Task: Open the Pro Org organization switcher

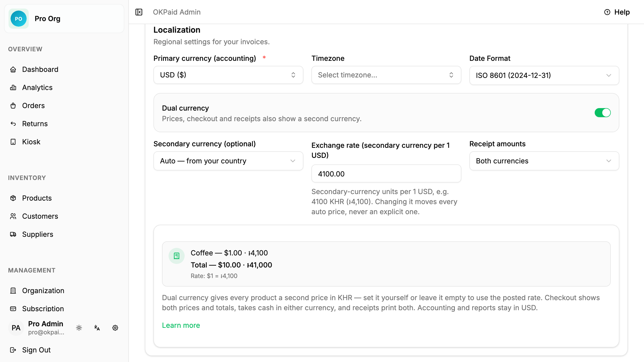Action: point(64,19)
